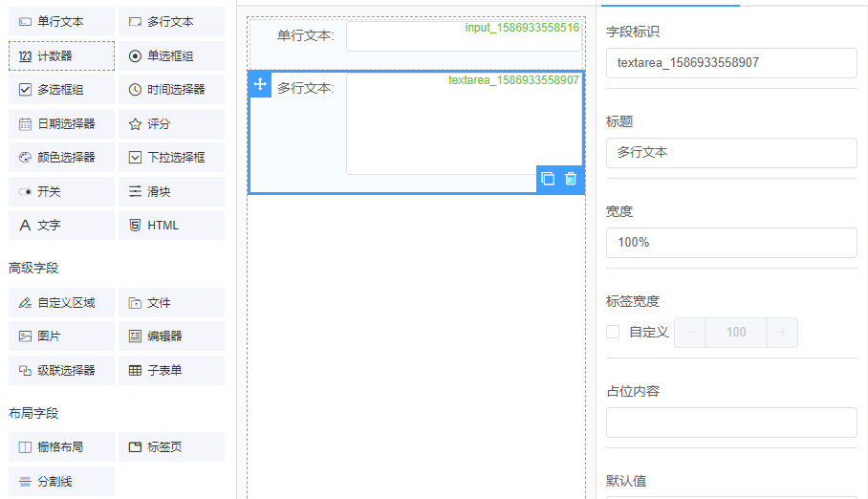Image resolution: width=868 pixels, height=499 pixels.
Task: Pick the 级联选择器 cascader component
Action: click(61, 371)
